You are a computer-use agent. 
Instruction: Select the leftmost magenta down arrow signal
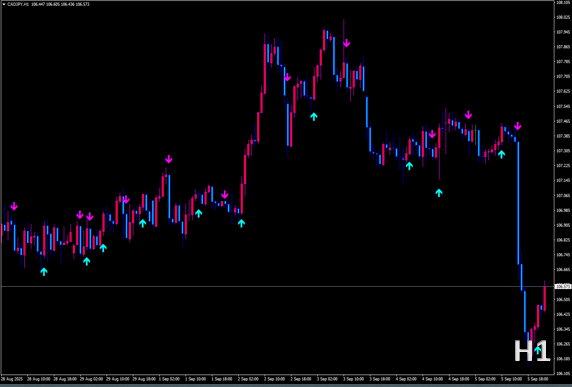click(14, 206)
